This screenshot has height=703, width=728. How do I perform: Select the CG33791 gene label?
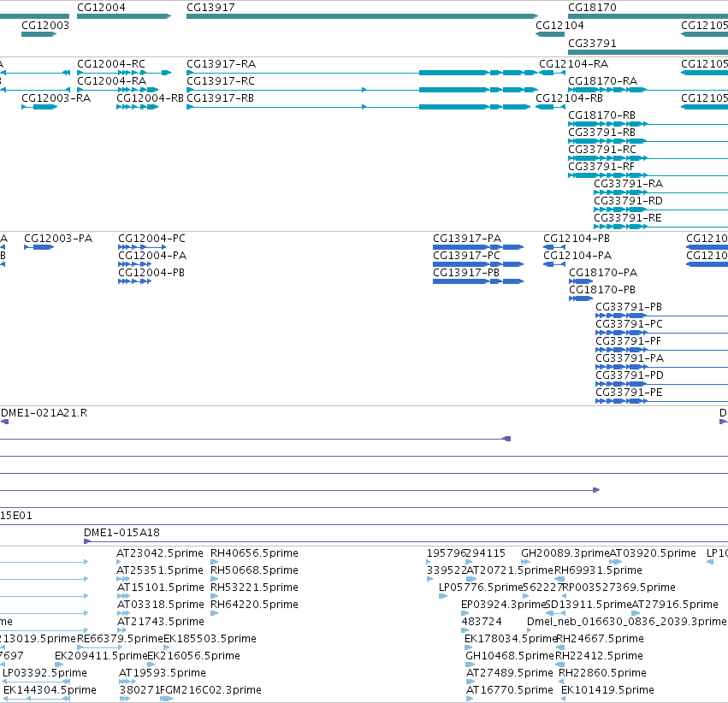(x=592, y=43)
